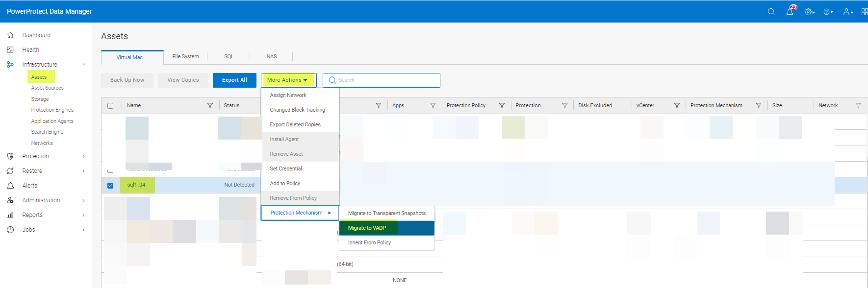Click the Back Up Now button

point(127,80)
